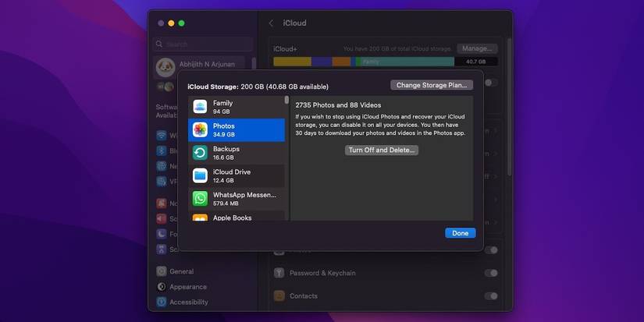Click the iCloud+ label
Viewport: 644px width, 322px height.
click(x=285, y=49)
